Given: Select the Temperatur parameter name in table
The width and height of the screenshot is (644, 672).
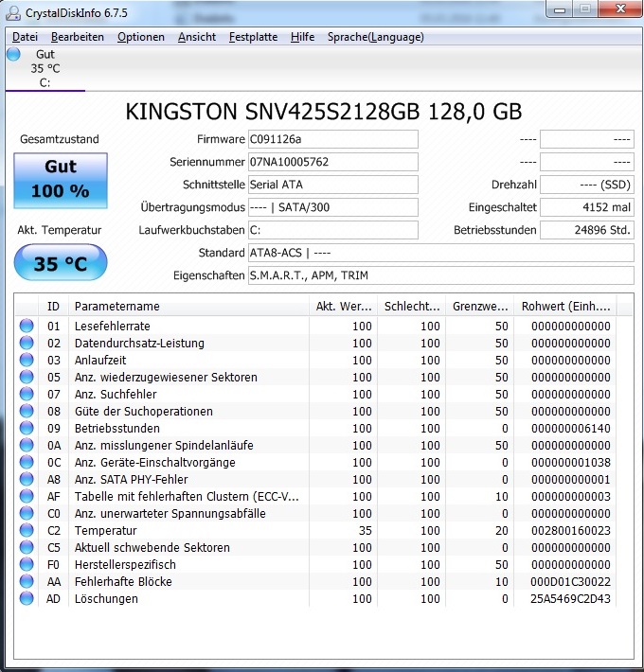Looking at the screenshot, I should [105, 531].
